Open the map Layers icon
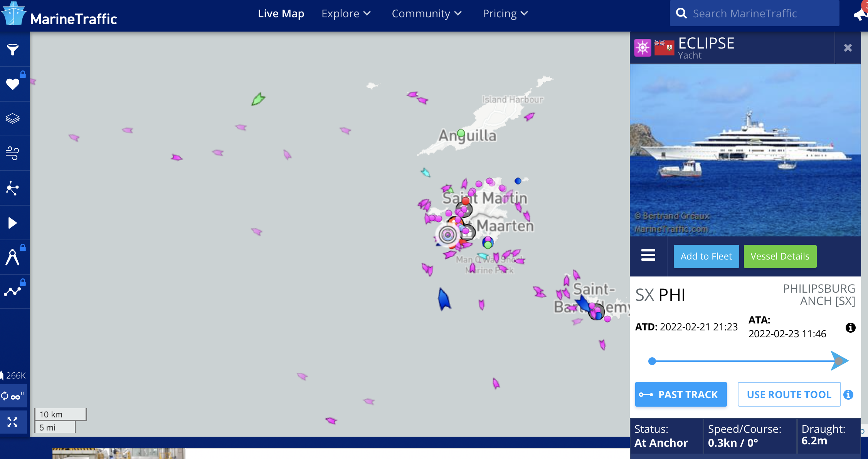 (13, 119)
